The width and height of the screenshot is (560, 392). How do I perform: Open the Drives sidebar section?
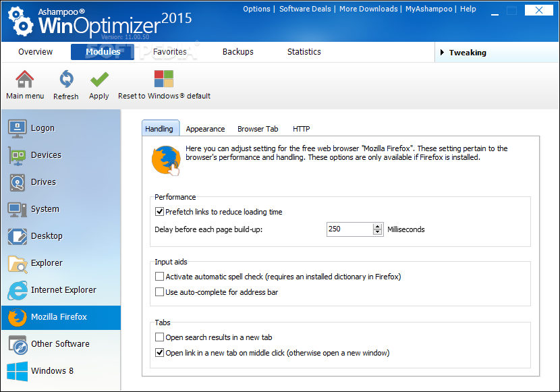click(61, 182)
